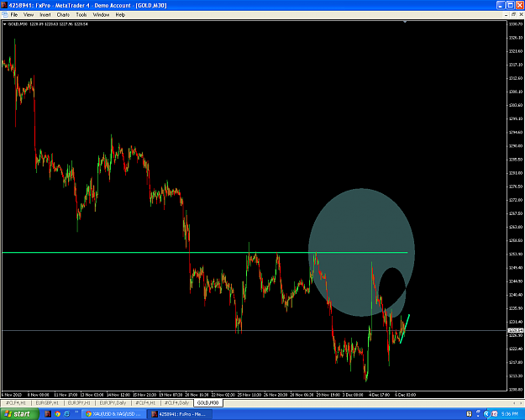Open the Charts menu
The image size is (525, 420).
pyautogui.click(x=63, y=15)
